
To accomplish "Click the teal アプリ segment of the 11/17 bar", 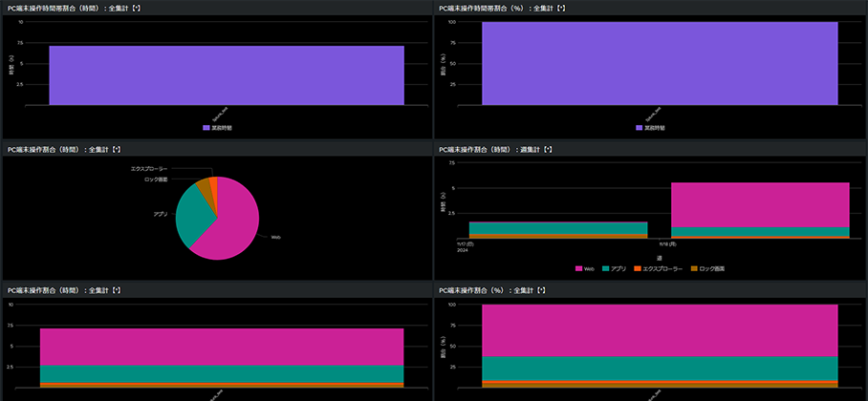I will coord(557,227).
